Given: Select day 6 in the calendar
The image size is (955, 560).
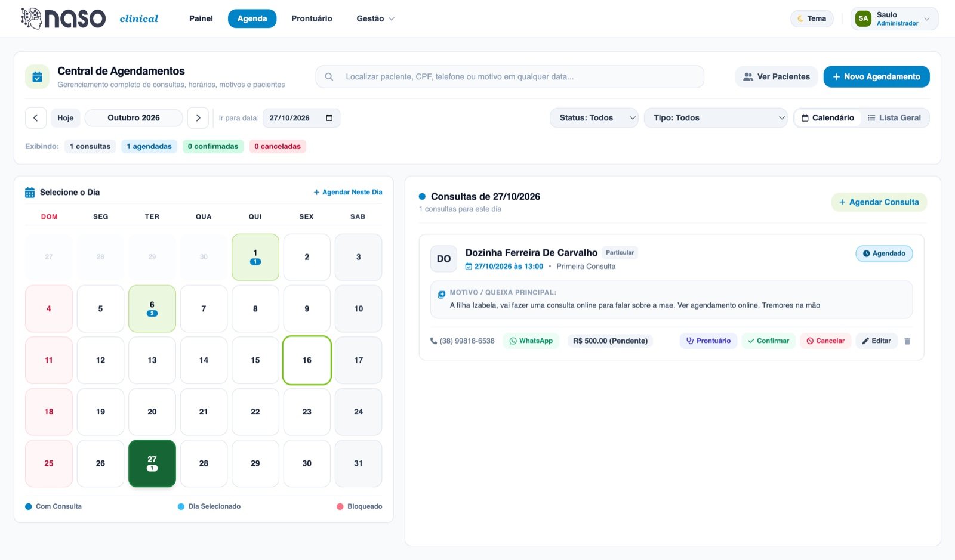Looking at the screenshot, I should (152, 308).
